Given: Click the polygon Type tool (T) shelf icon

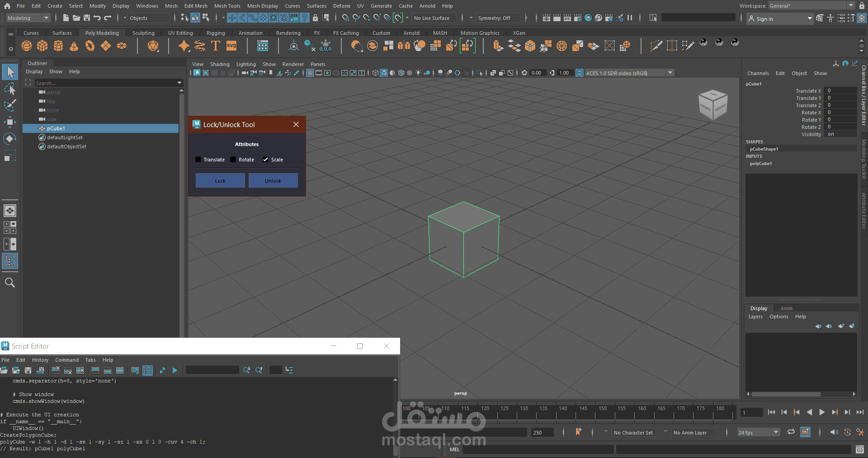Looking at the screenshot, I should (x=216, y=46).
